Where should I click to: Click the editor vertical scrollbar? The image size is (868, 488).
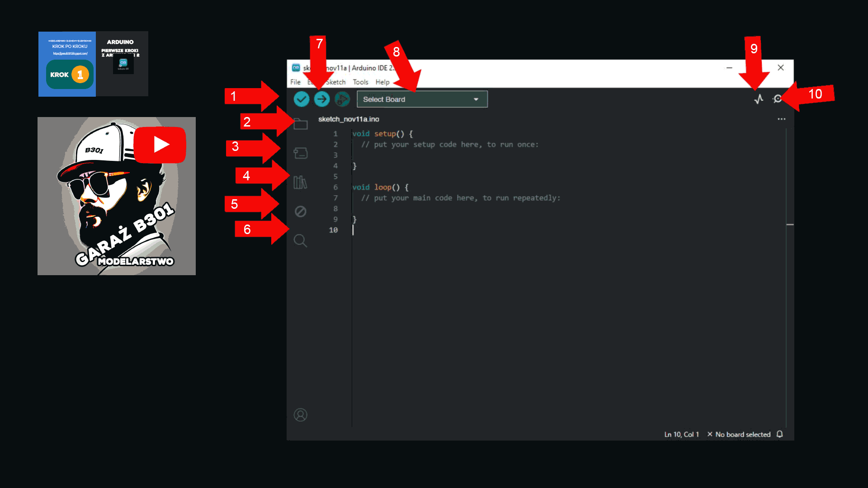[x=790, y=278]
